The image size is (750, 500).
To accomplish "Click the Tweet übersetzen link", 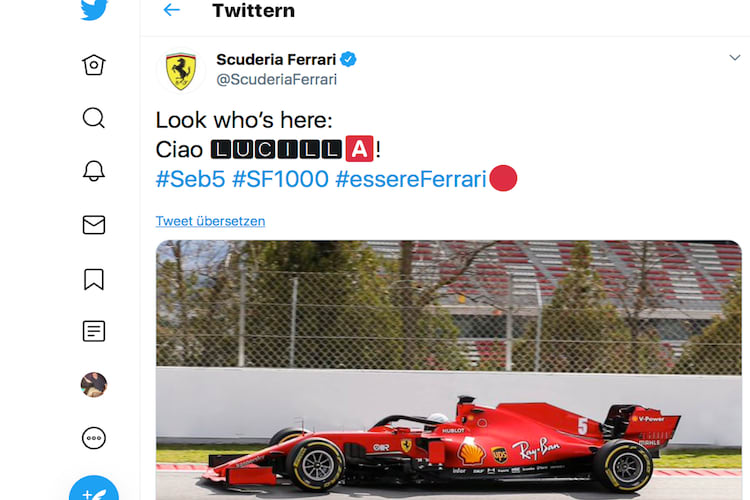I will (210, 221).
